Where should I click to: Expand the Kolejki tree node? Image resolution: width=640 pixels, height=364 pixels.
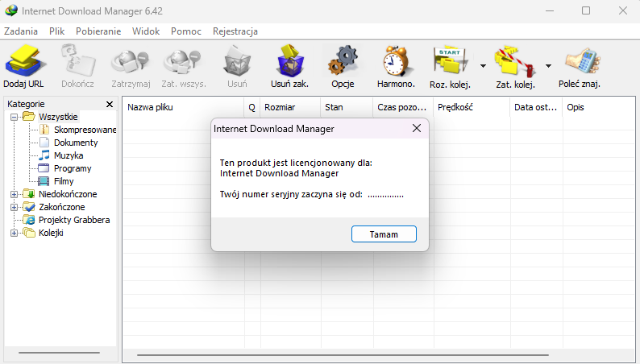pyautogui.click(x=14, y=234)
